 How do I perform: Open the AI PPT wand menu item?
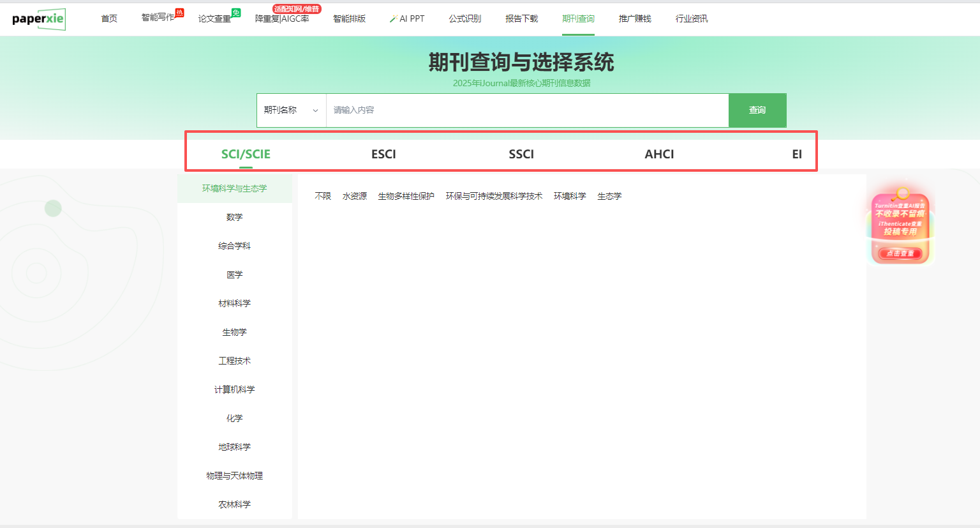[x=407, y=19]
